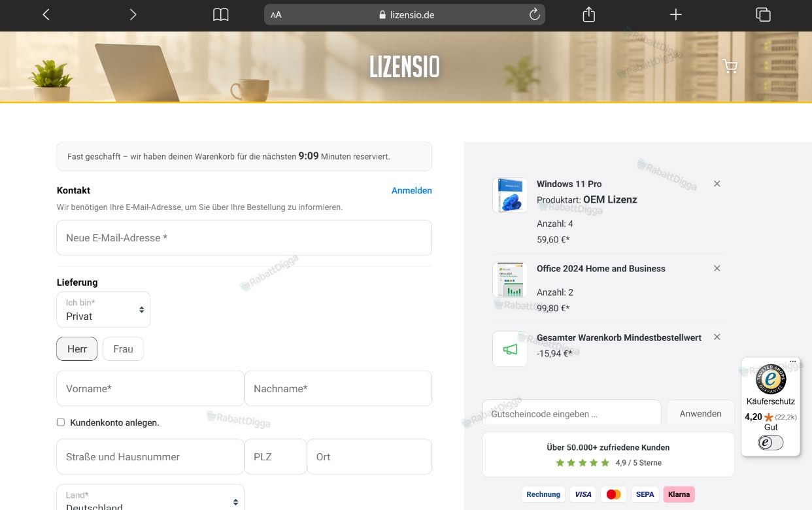Click the 4,9 / 5 Sterne rating stars

pos(583,463)
